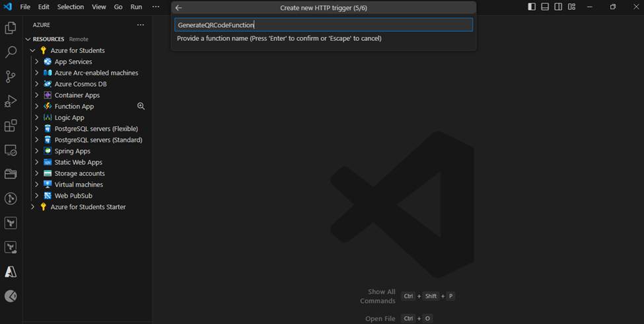Expand the Virtual machines node
This screenshot has height=324, width=644.
coord(36,184)
